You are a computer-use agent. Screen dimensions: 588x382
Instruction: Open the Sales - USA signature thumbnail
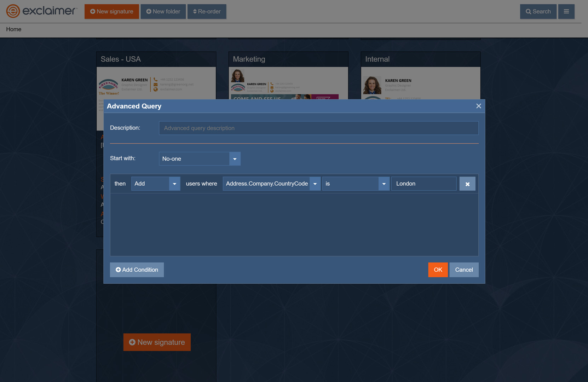(156, 83)
